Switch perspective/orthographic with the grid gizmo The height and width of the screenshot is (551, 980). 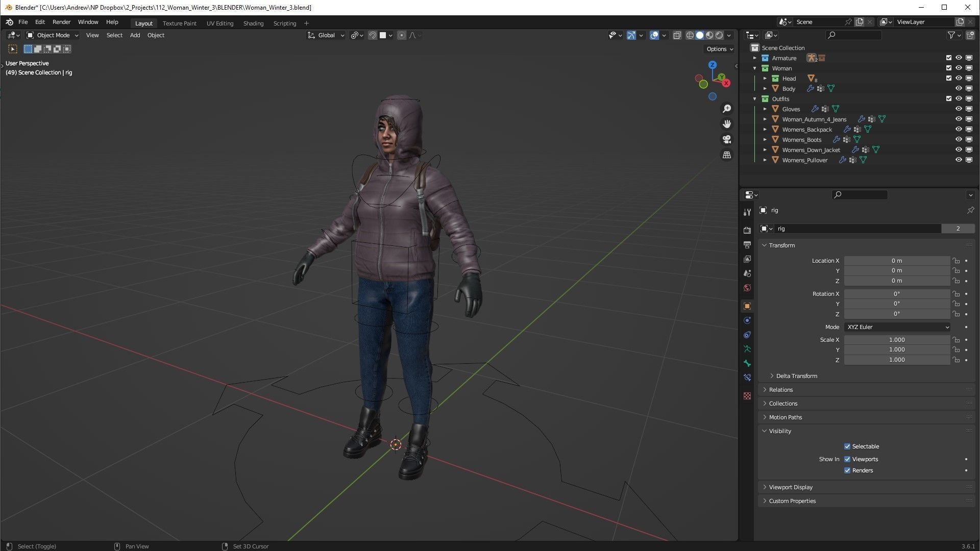pos(727,155)
